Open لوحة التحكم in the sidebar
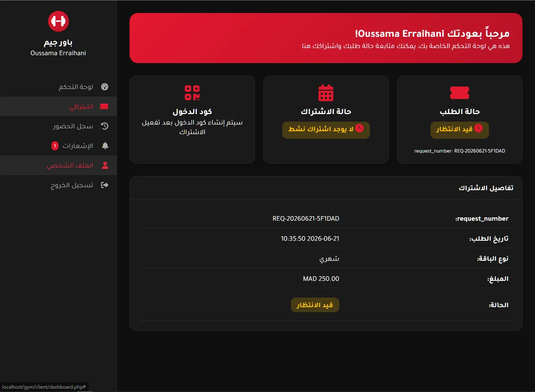This screenshot has height=392, width=535. point(59,87)
